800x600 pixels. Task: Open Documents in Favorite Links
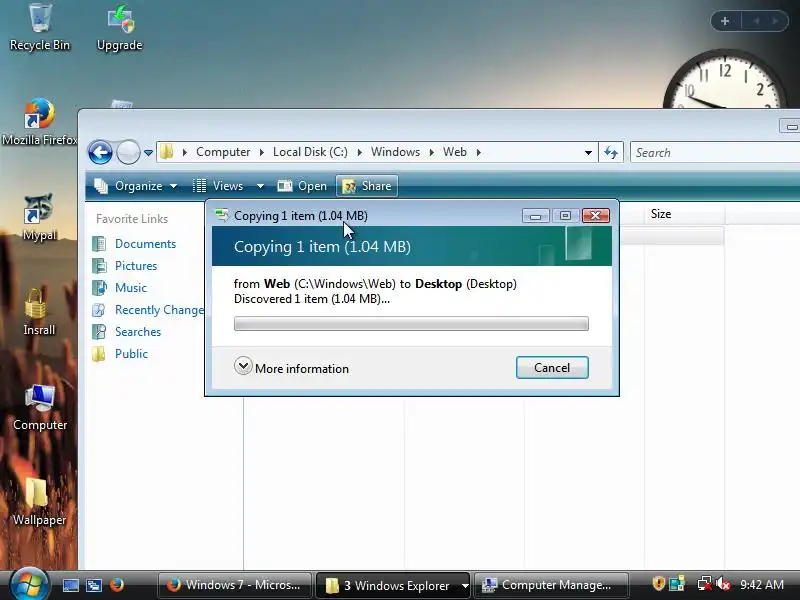145,244
